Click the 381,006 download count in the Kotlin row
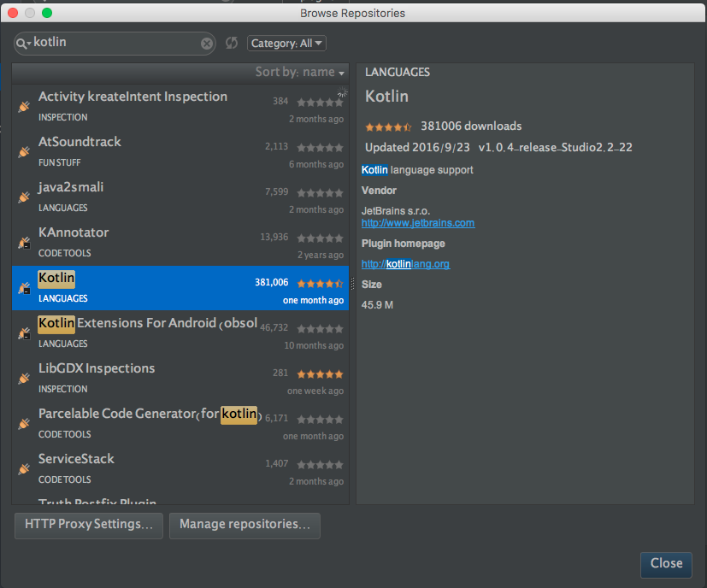The image size is (707, 588). tap(272, 282)
